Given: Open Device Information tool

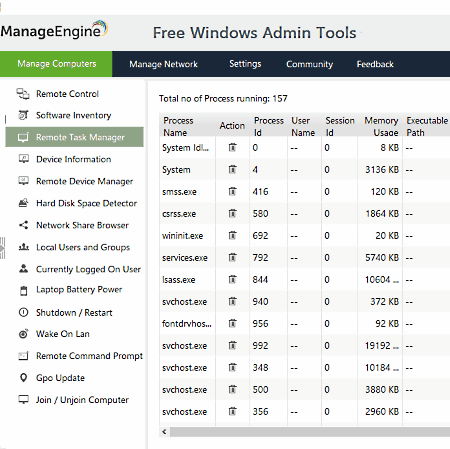Looking at the screenshot, I should click(73, 159).
